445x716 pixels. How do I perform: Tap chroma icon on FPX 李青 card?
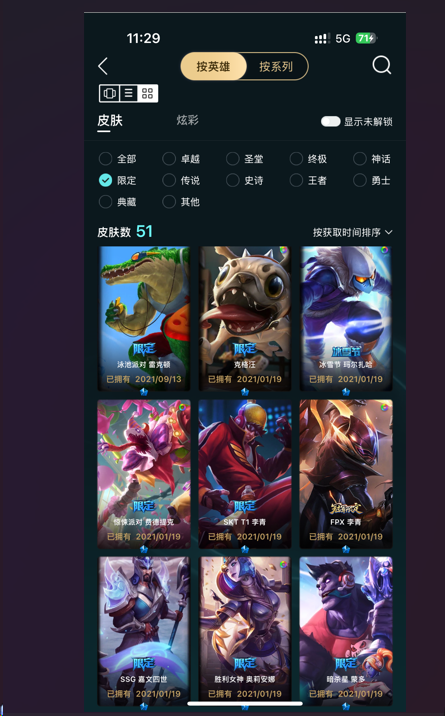(x=385, y=406)
